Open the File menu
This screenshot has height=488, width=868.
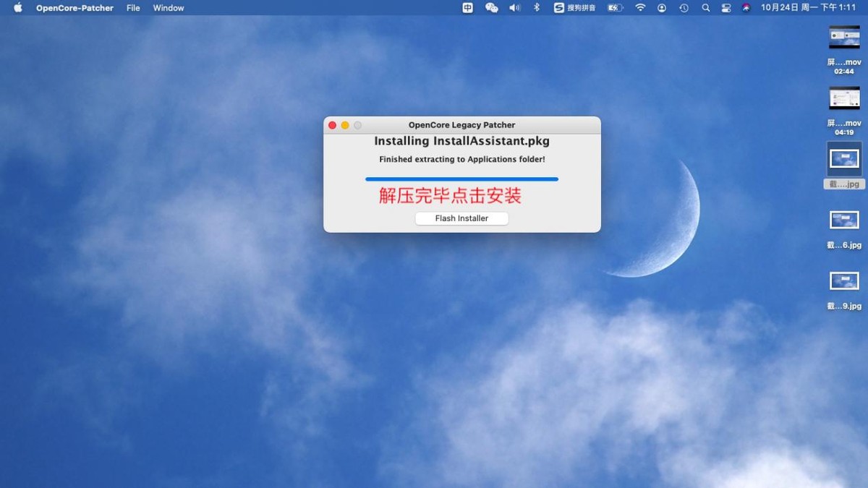tap(132, 7)
